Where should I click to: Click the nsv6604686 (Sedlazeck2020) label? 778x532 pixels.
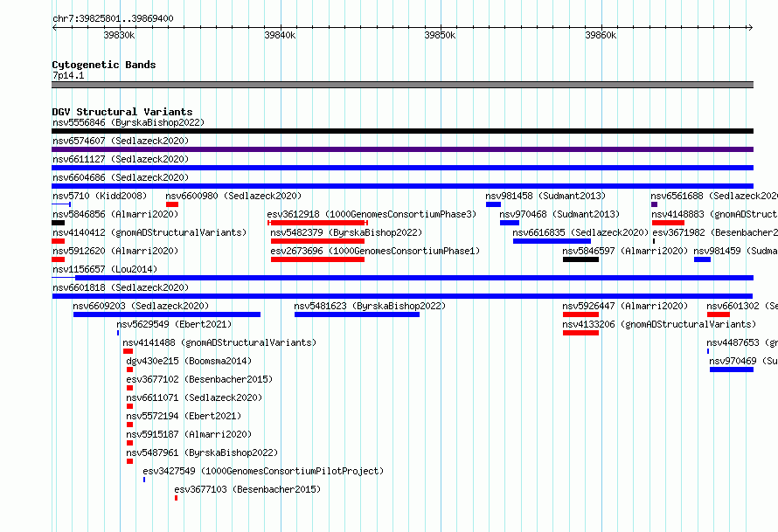click(121, 177)
